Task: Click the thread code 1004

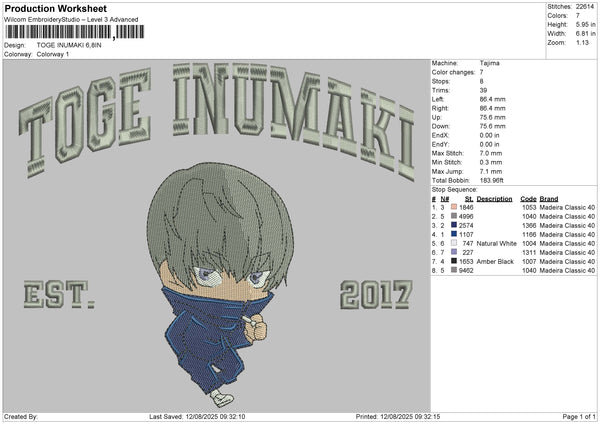Action: (529, 243)
